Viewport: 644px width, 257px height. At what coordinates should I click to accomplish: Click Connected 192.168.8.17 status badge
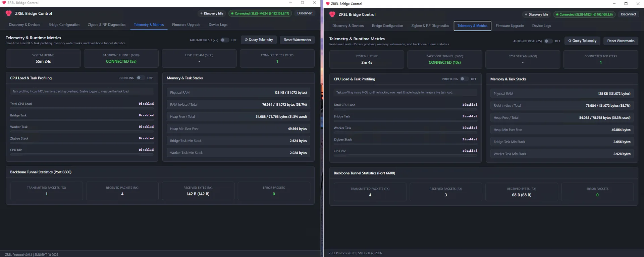pos(260,13)
